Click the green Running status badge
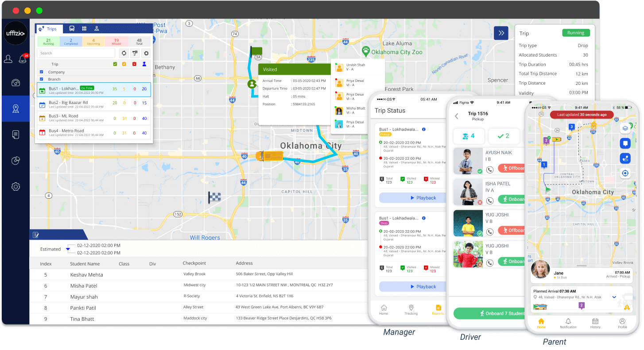644x350 pixels. click(x=576, y=33)
